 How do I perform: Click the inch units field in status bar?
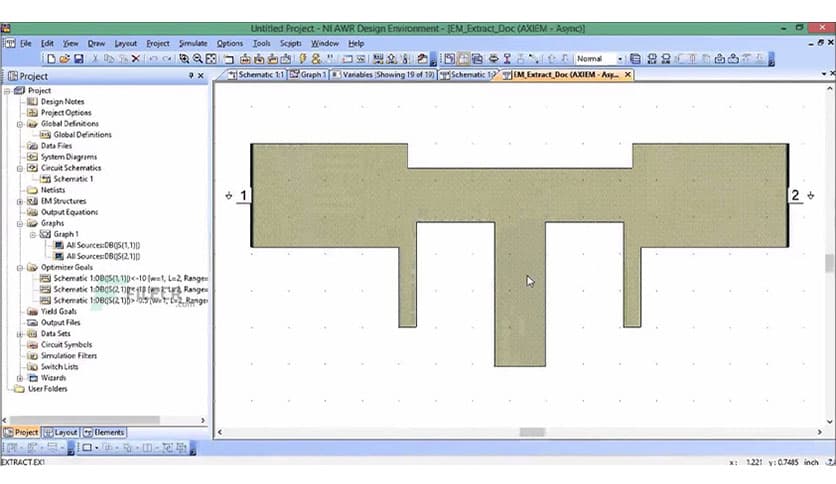click(811, 462)
